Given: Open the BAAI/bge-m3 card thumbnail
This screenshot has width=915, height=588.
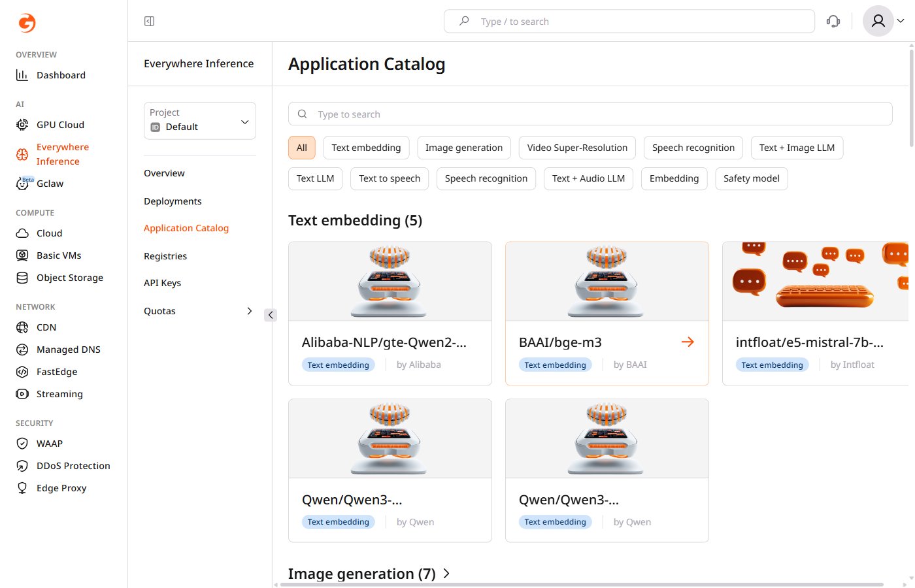Looking at the screenshot, I should [607, 281].
